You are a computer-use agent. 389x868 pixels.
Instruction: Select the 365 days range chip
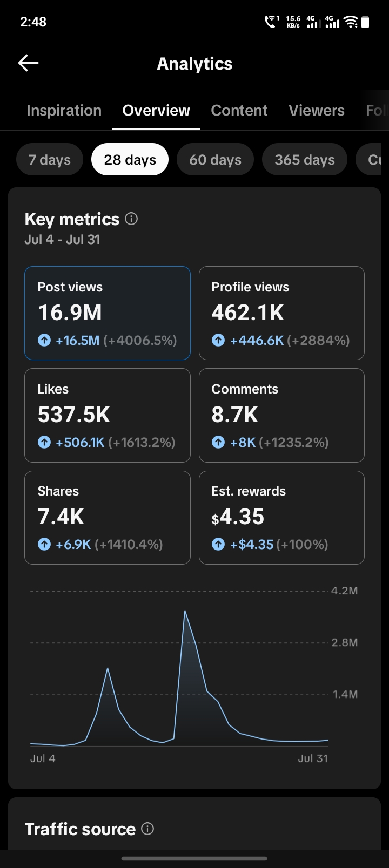305,160
